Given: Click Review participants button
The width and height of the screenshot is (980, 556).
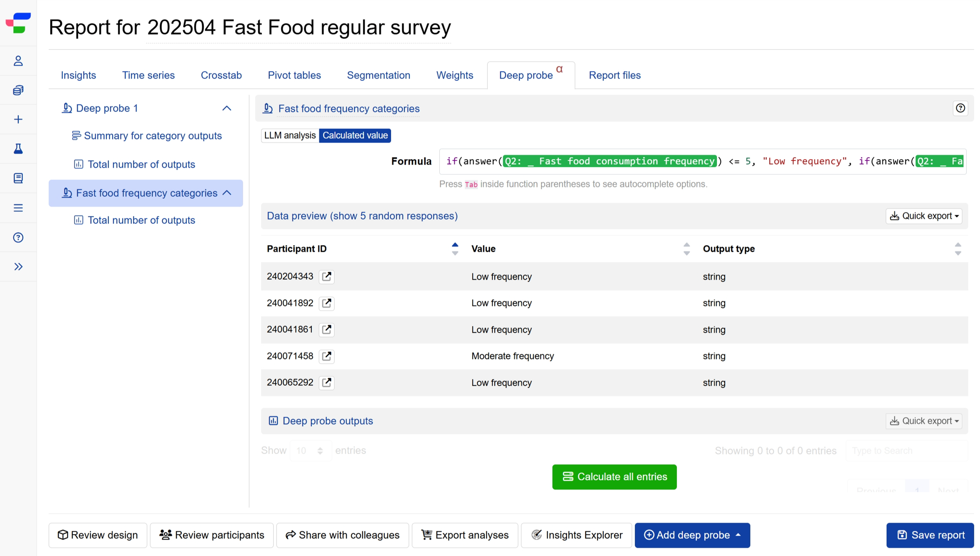Looking at the screenshot, I should tap(211, 535).
